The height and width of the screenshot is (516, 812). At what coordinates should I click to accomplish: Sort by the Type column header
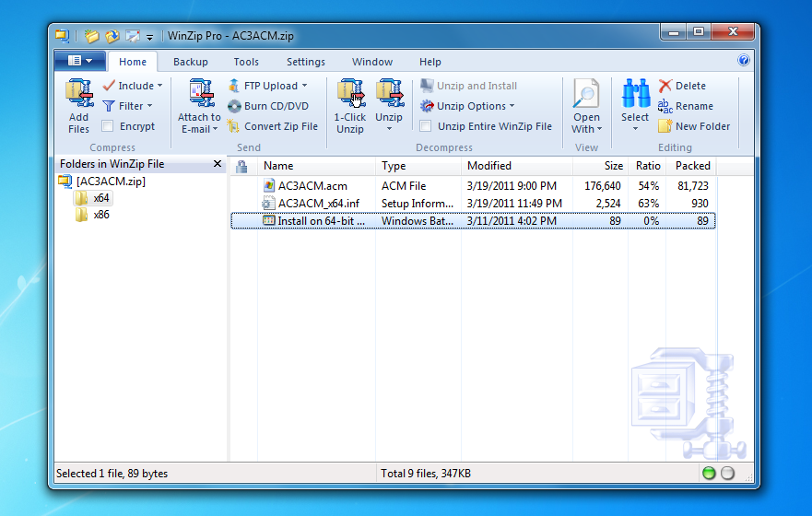(x=418, y=166)
